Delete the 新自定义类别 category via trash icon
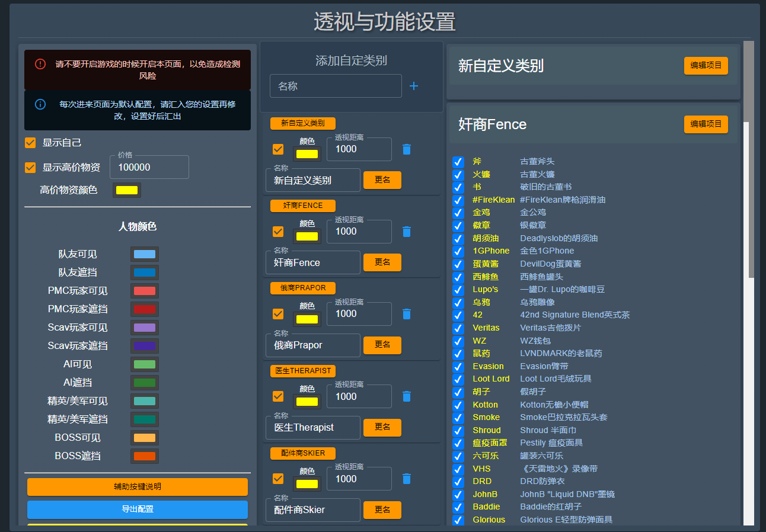The height and width of the screenshot is (532, 766). (x=406, y=149)
